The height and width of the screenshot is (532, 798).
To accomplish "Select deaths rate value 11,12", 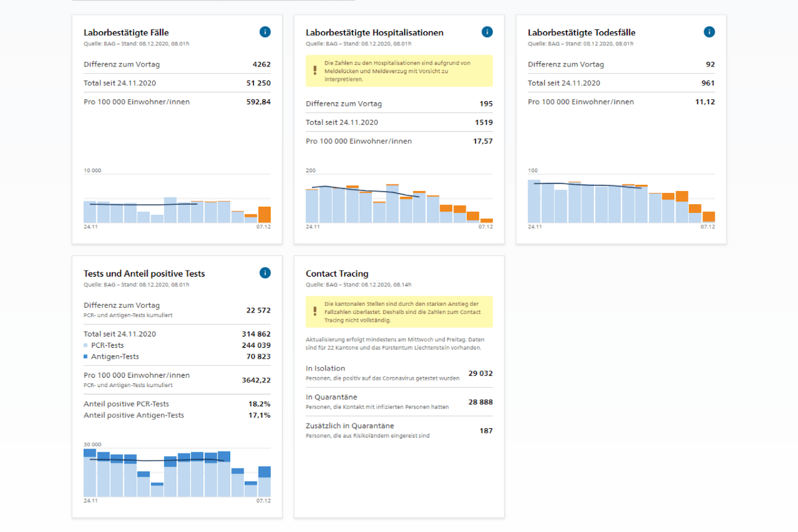I will pos(705,102).
